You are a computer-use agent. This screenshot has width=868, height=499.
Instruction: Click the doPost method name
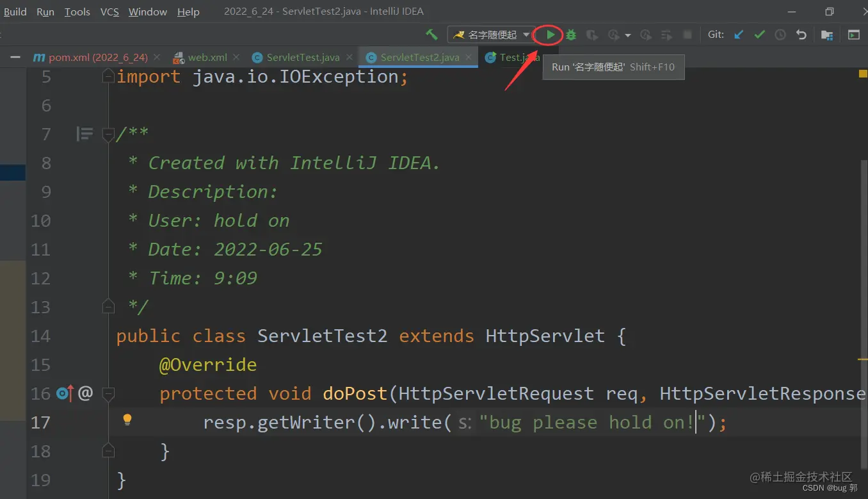click(355, 393)
